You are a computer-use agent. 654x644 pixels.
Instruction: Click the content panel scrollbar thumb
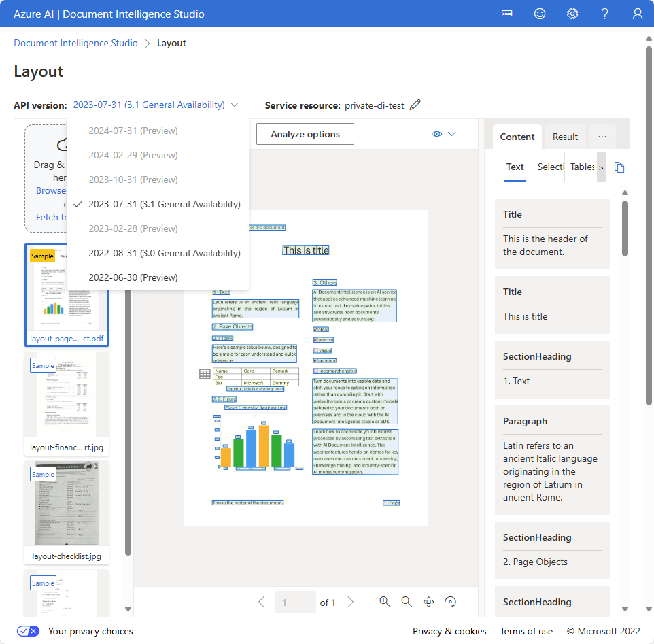[625, 228]
